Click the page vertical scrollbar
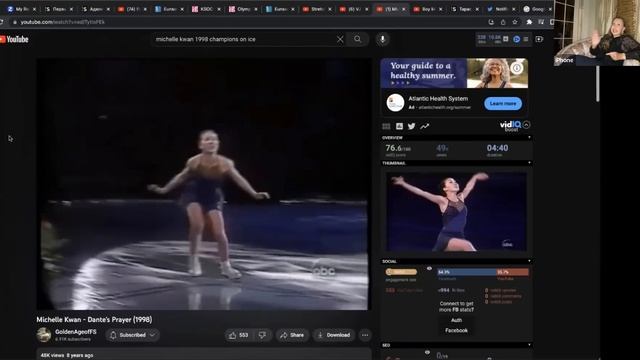 click(598, 84)
